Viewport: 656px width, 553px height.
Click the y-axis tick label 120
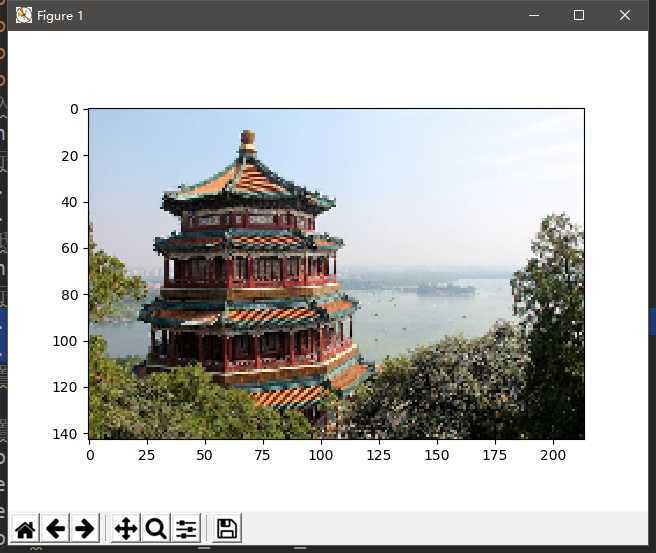[65, 387]
